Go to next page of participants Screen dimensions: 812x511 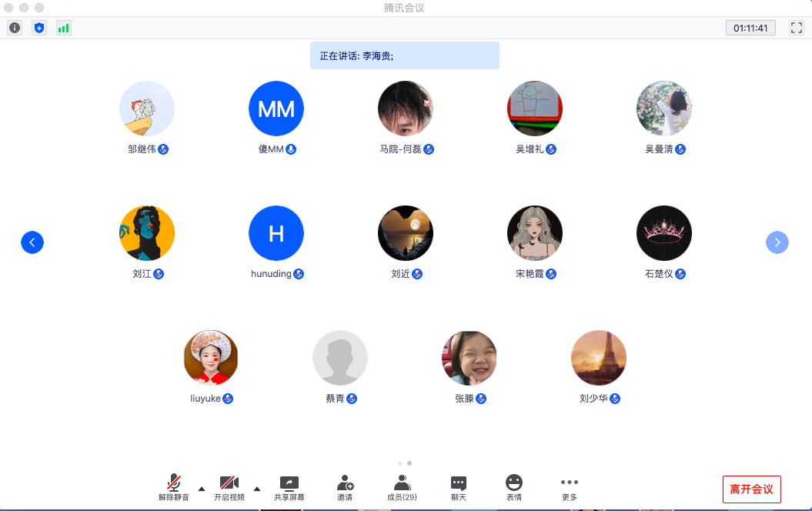coord(777,242)
